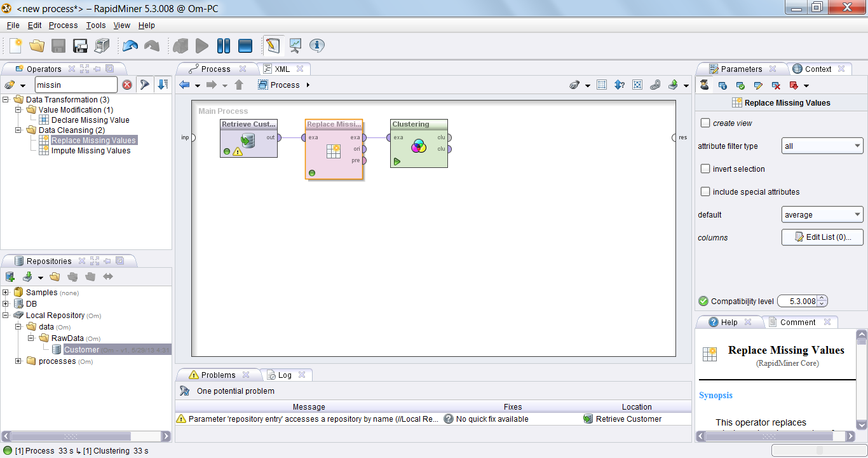The height and width of the screenshot is (458, 868).
Task: Pause the running process
Action: (x=224, y=46)
